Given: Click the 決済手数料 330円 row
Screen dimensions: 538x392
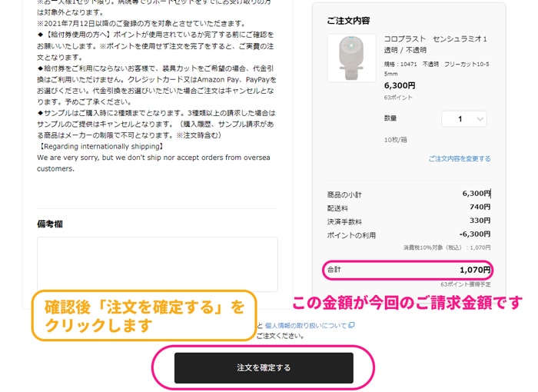Looking at the screenshot, I should [x=408, y=221].
